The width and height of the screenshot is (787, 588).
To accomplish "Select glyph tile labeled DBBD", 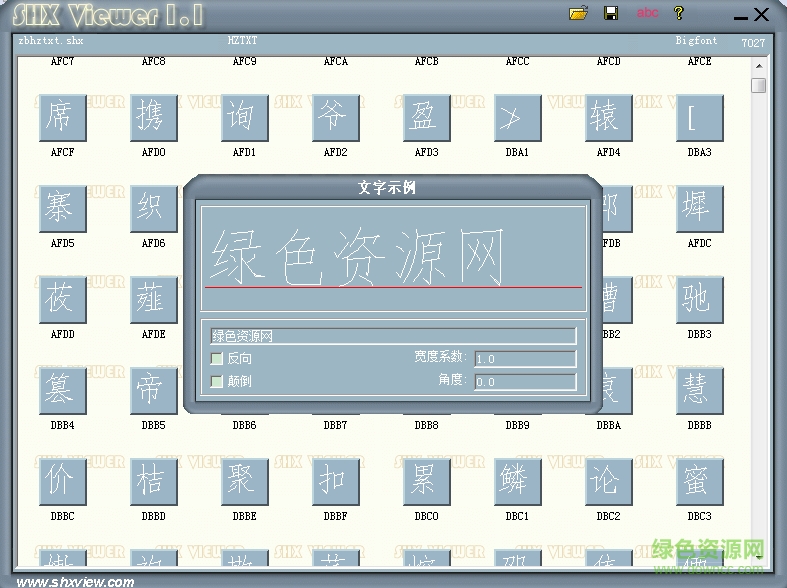I will pyautogui.click(x=154, y=482).
